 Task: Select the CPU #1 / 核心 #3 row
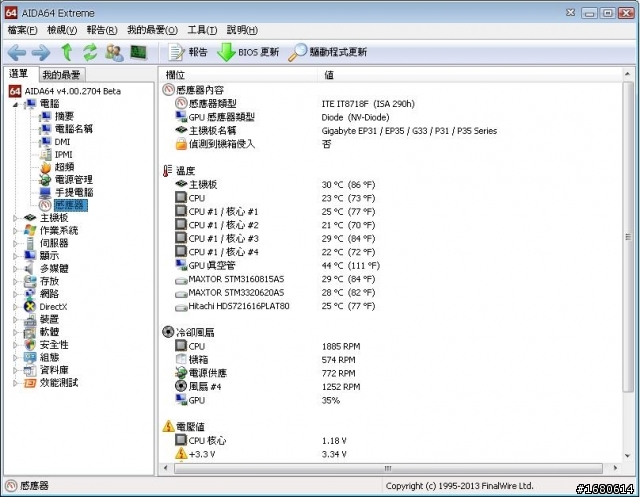[x=392, y=238]
